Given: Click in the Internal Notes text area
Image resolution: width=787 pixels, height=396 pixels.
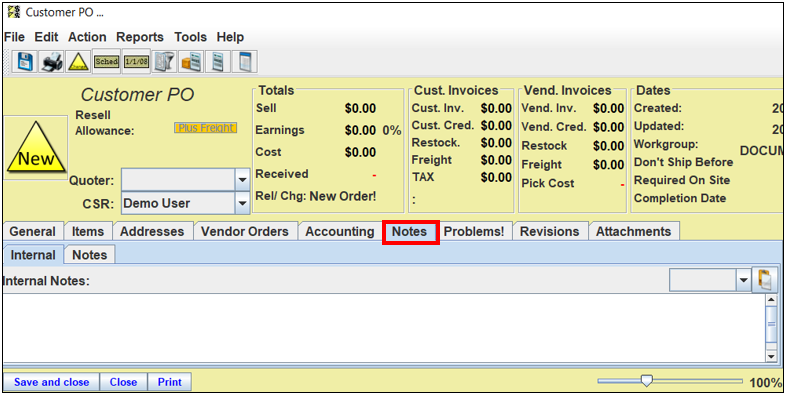Looking at the screenshot, I should pos(383,328).
